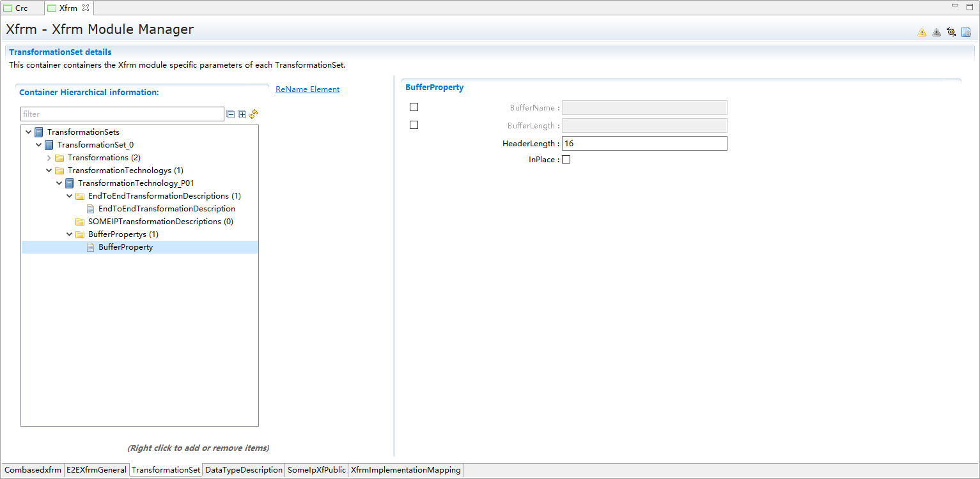This screenshot has height=479, width=980.
Task: Click the yellow warning triangle icon
Action: coord(922,33)
